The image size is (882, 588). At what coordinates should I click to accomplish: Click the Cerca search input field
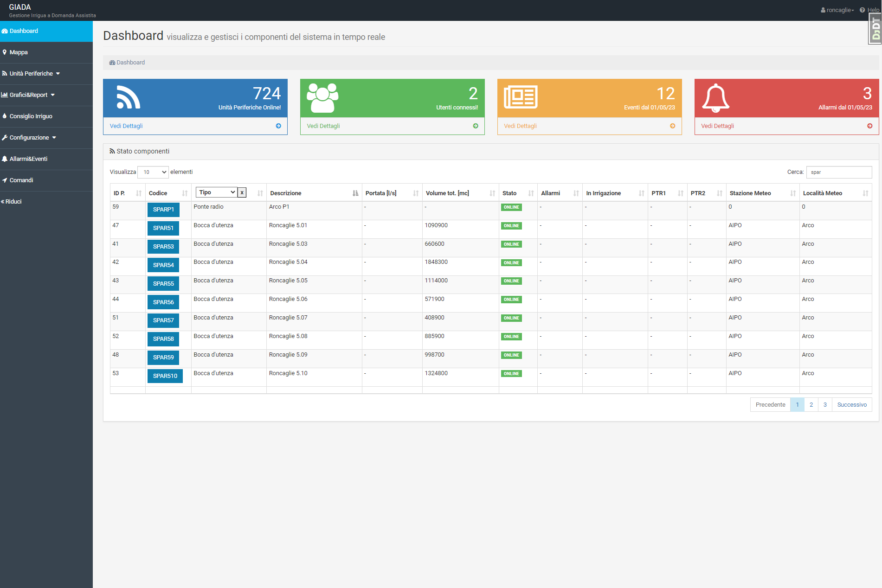point(839,172)
